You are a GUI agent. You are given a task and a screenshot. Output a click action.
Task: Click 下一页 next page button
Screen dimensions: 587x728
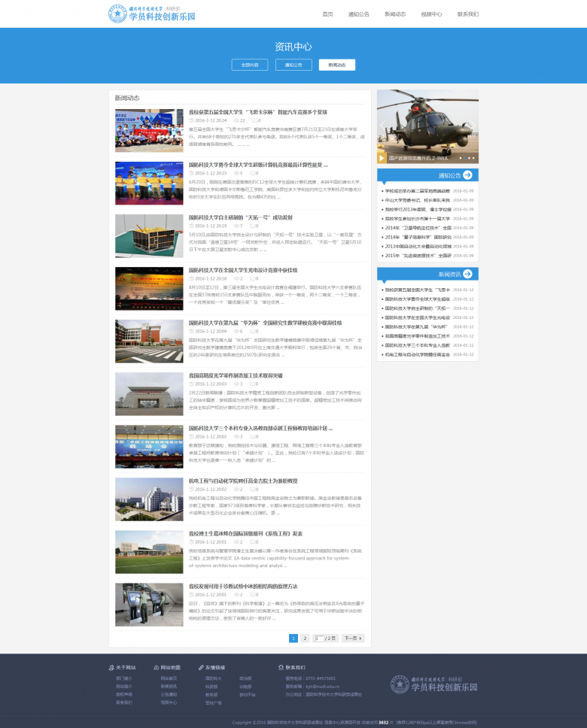[x=352, y=638]
